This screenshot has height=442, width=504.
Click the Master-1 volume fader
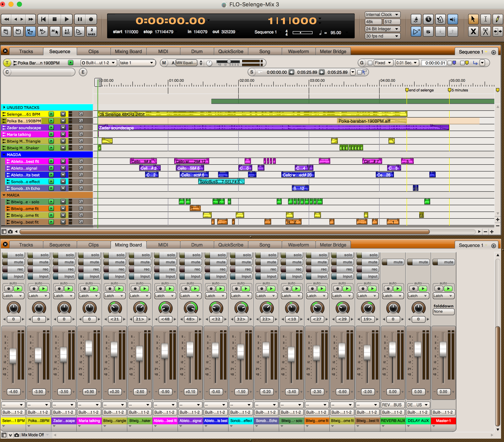[443, 349]
